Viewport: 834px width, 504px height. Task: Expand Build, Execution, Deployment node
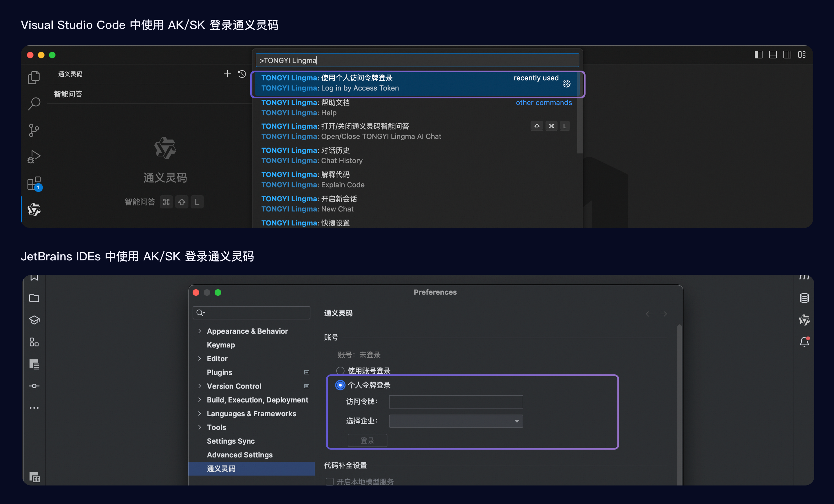[199, 400]
